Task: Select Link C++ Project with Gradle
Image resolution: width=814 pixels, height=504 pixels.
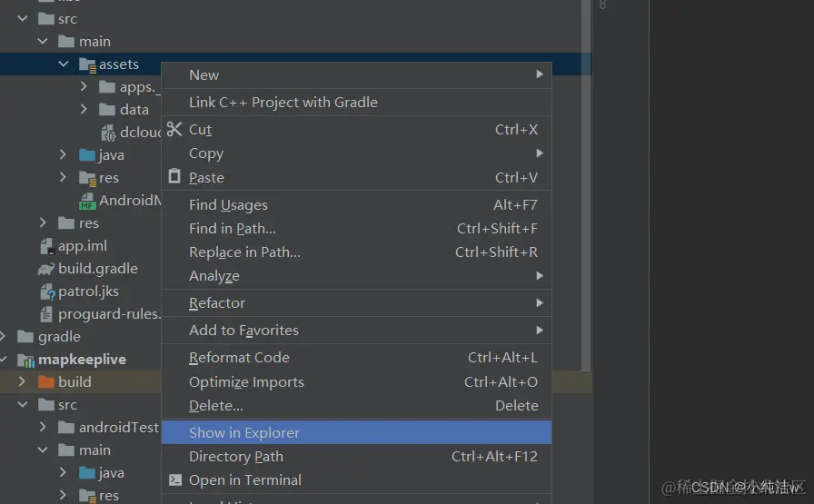Action: pos(356,103)
